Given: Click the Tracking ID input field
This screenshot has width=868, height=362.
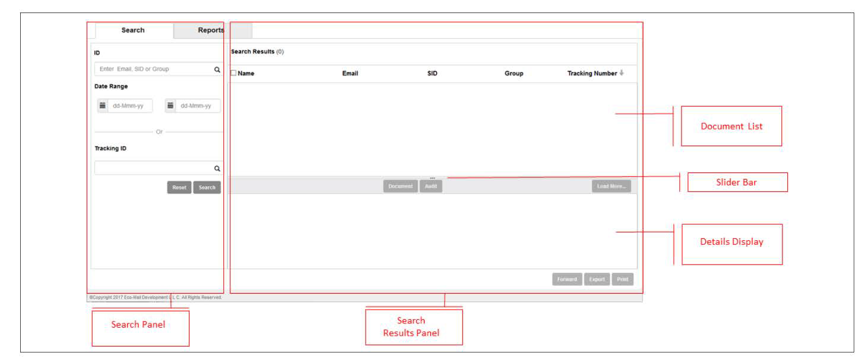Looking at the screenshot, I should pyautogui.click(x=153, y=168).
